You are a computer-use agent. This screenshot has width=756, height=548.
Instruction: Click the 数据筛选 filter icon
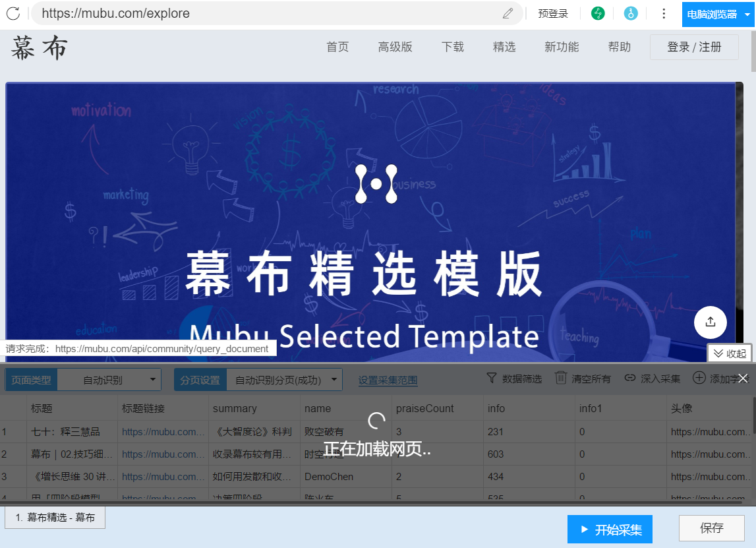point(491,379)
